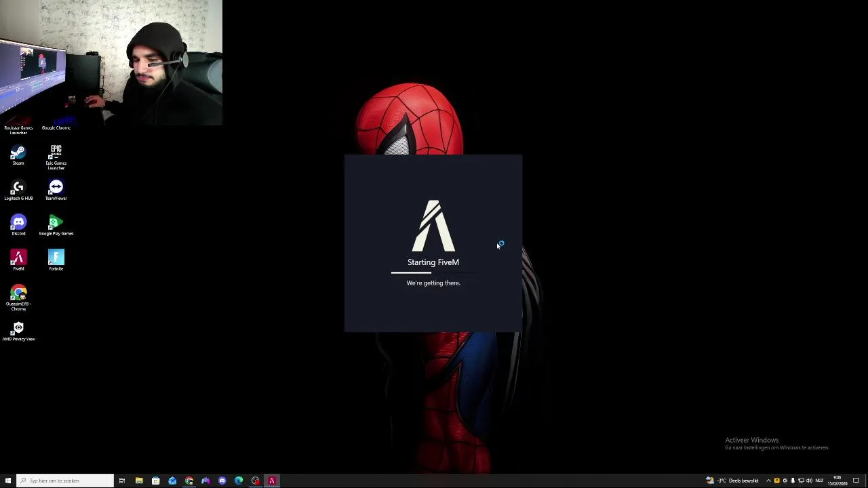The image size is (868, 488).
Task: Switch the NLD keyboard language indicator
Action: click(820, 481)
